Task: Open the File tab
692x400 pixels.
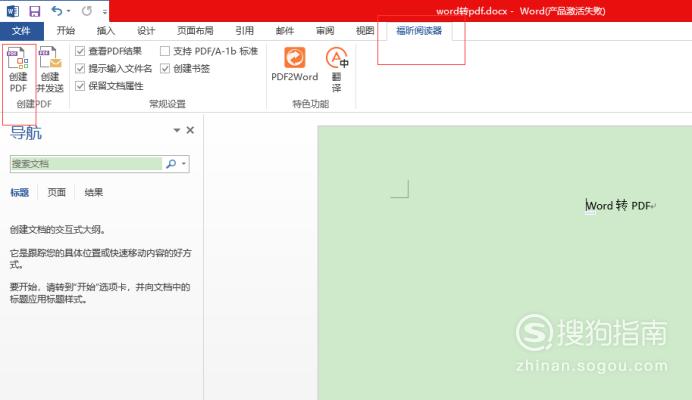Action: [22, 31]
